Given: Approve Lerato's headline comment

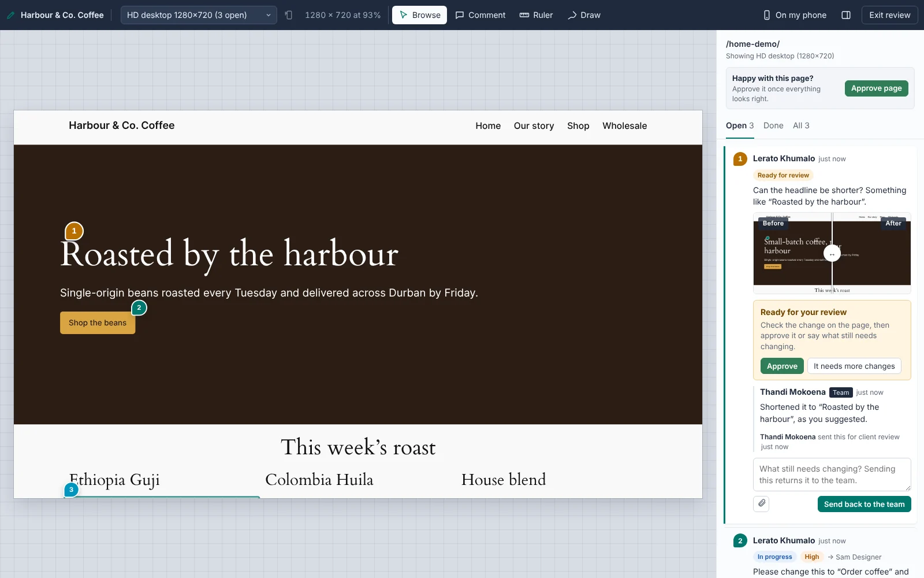Looking at the screenshot, I should (782, 366).
